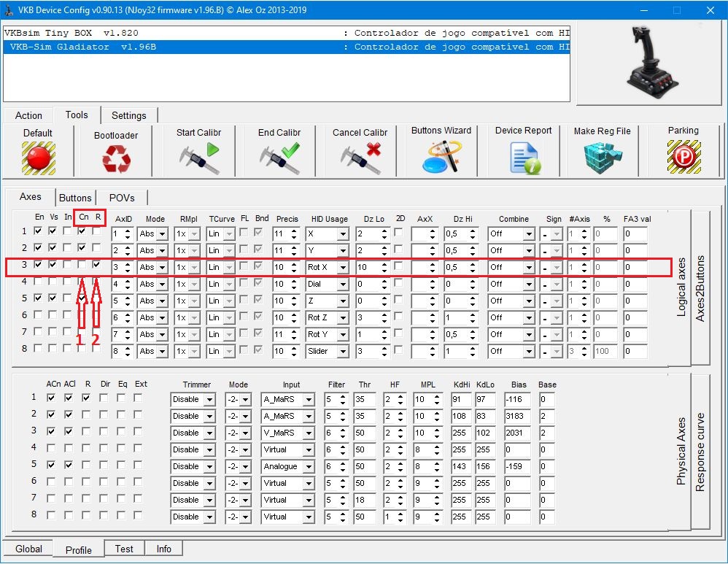
Task: Click Bias field with value 3183
Action: coord(516,416)
